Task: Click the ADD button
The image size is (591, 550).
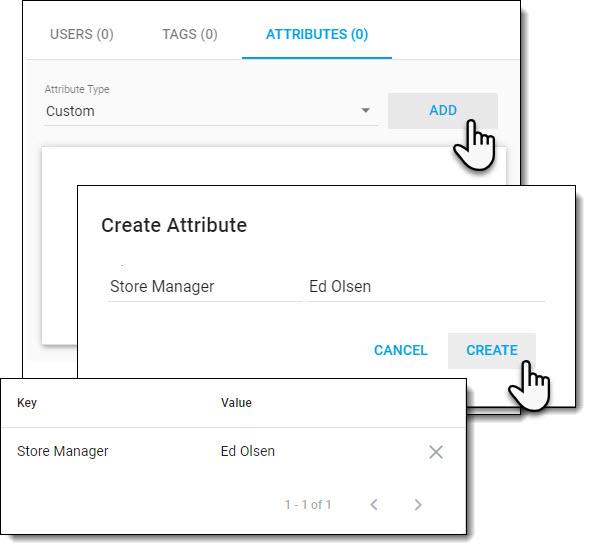Action: click(x=443, y=110)
